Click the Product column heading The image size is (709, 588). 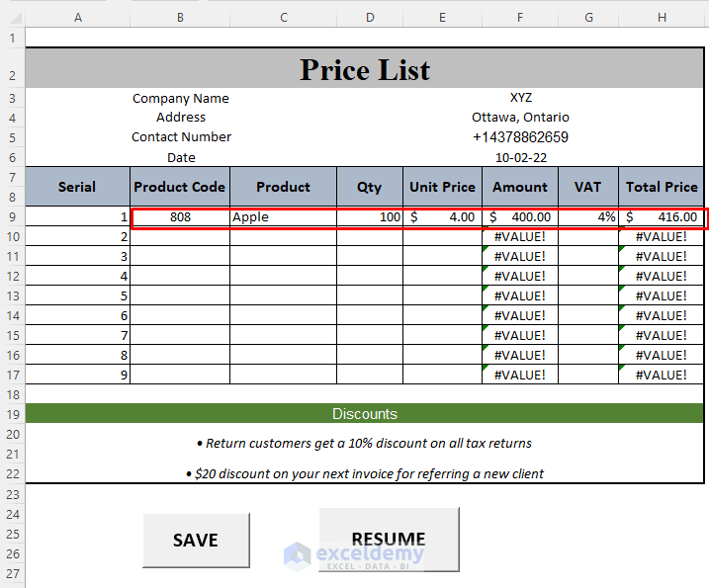pyautogui.click(x=284, y=187)
